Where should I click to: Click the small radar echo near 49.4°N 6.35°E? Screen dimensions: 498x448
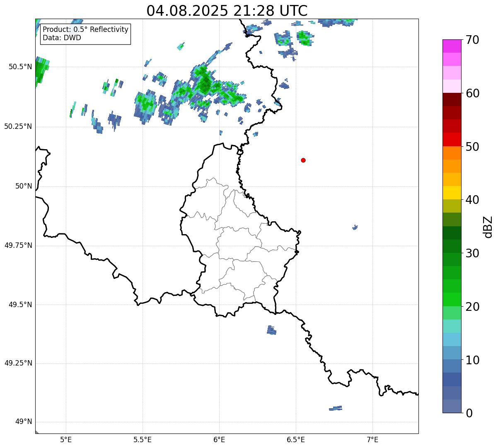click(271, 330)
